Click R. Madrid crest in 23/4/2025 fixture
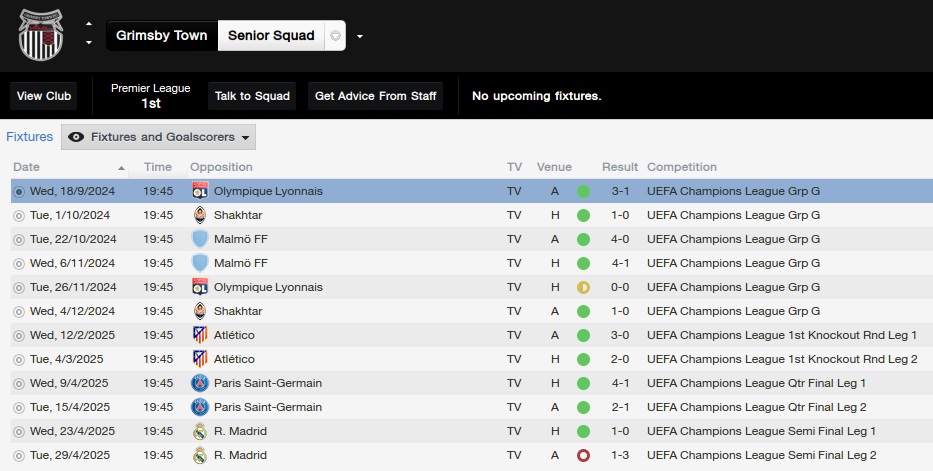 [x=200, y=431]
